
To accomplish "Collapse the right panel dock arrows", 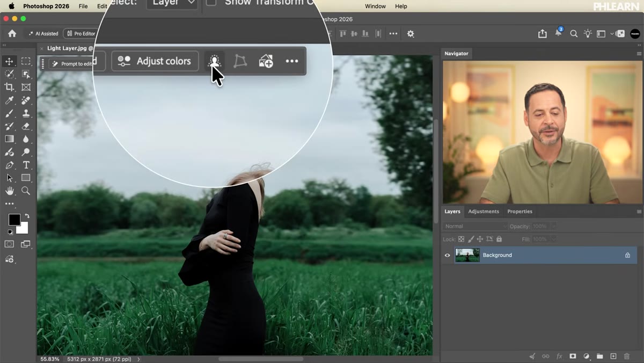I will (x=639, y=46).
